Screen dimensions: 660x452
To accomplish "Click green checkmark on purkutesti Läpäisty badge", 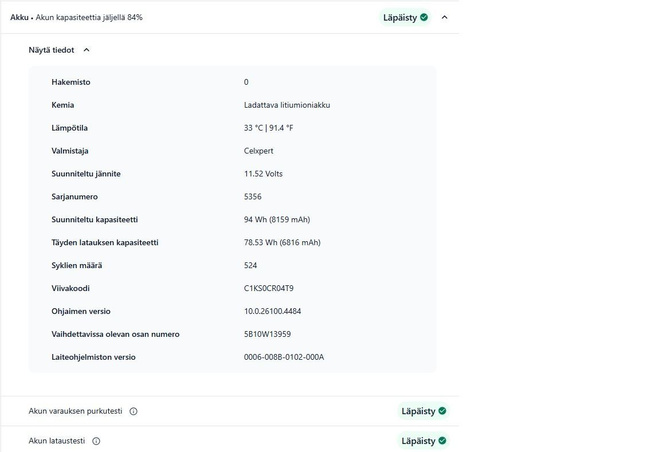I will pos(442,411).
